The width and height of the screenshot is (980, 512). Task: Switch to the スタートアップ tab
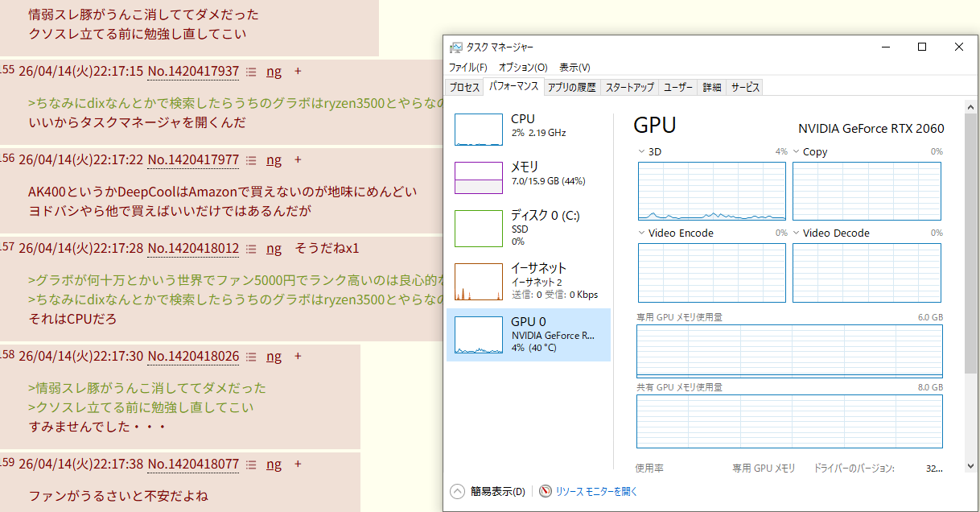click(x=629, y=88)
